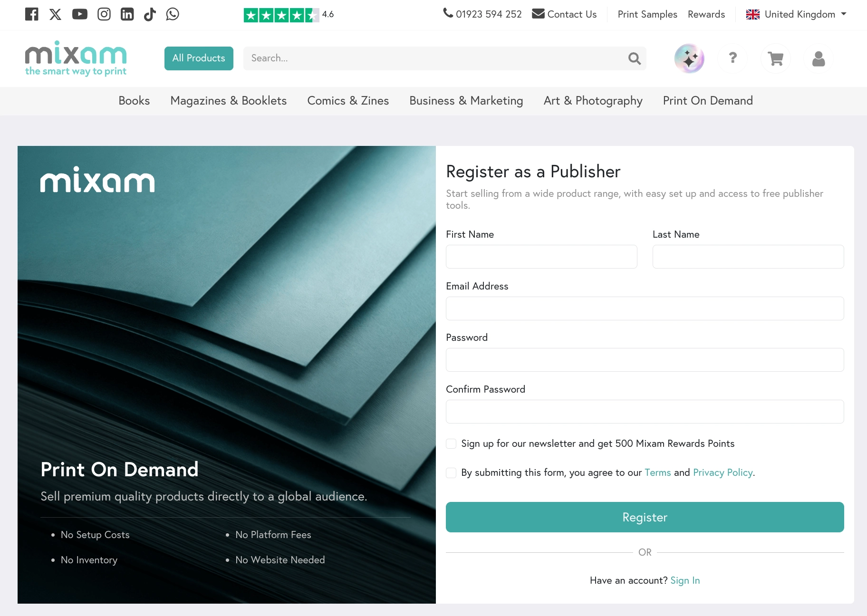Click the 'No Inventory' bullet text
867x616 pixels.
pyautogui.click(x=89, y=560)
